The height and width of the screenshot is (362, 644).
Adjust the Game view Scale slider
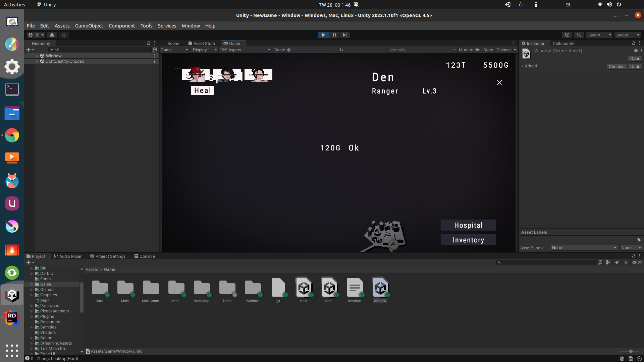312,50
